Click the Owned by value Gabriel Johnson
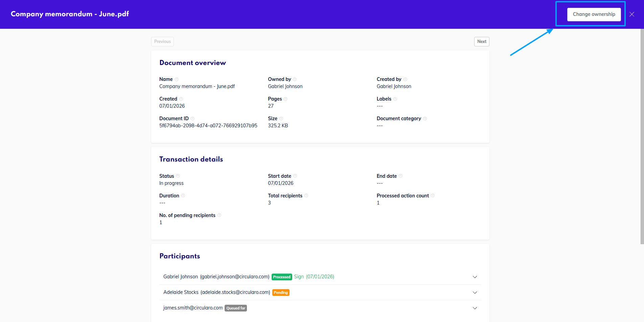The image size is (644, 322). (285, 86)
